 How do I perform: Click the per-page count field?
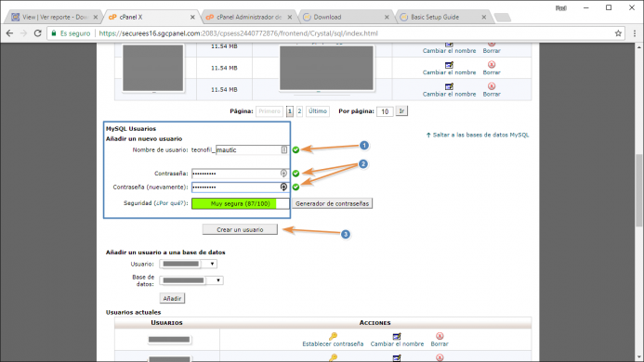(x=385, y=111)
